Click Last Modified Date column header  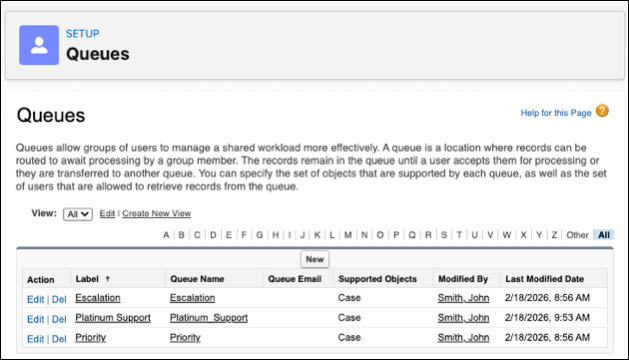pos(544,279)
